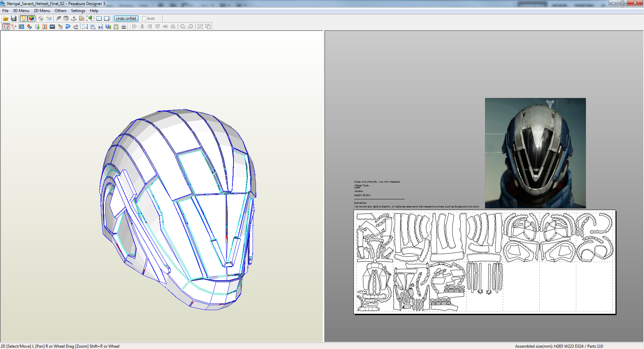Click the P.1 page number icon
This screenshot has width=644, height=349.
pyautogui.click(x=101, y=27)
